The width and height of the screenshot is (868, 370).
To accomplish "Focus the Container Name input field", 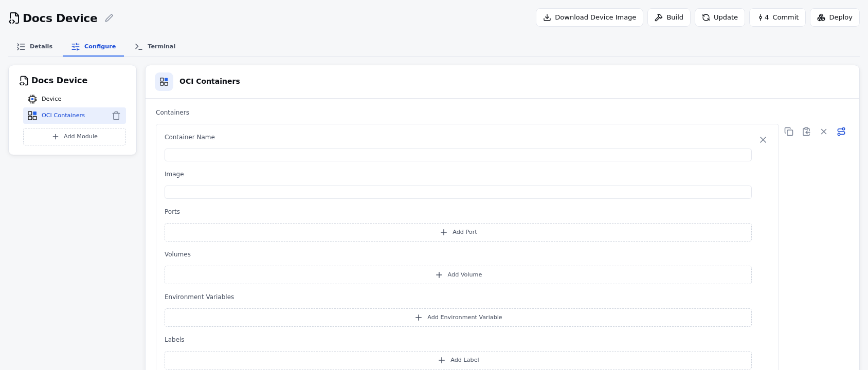I will (x=458, y=155).
